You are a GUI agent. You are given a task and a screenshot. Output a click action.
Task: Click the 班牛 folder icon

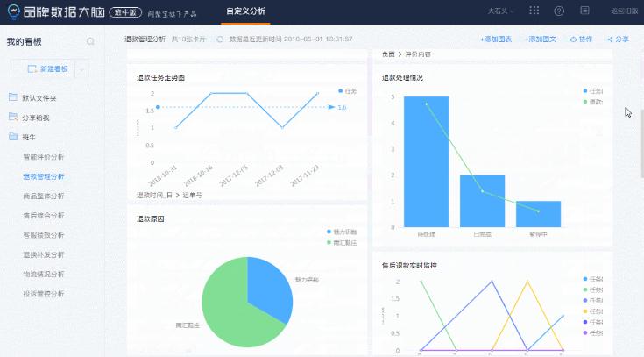tap(13, 137)
